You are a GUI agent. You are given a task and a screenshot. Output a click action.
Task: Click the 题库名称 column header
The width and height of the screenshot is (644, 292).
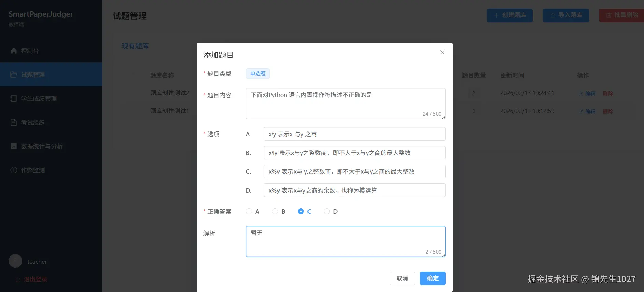point(162,75)
